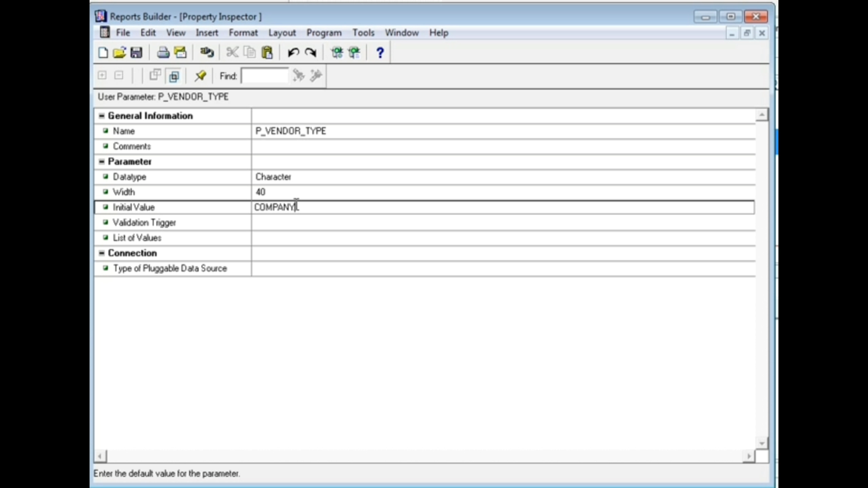Collapse the General Information section
Screen dimensions: 868x488
101,115
